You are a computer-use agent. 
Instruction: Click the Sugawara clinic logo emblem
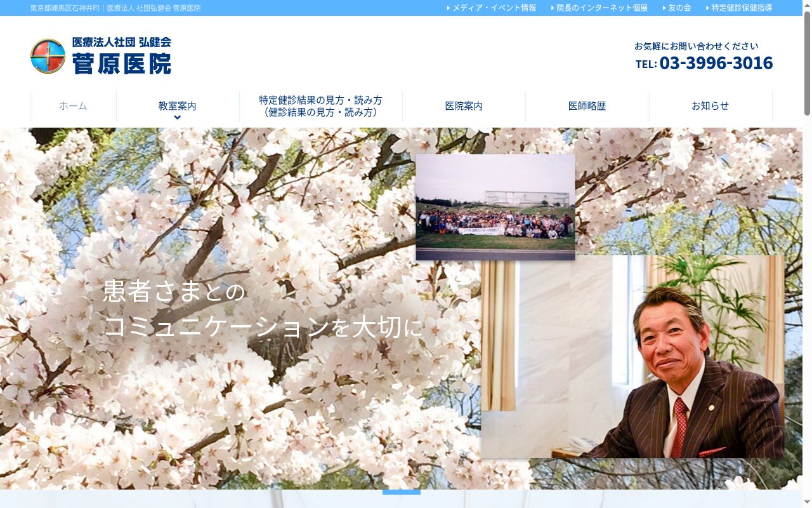click(48, 56)
